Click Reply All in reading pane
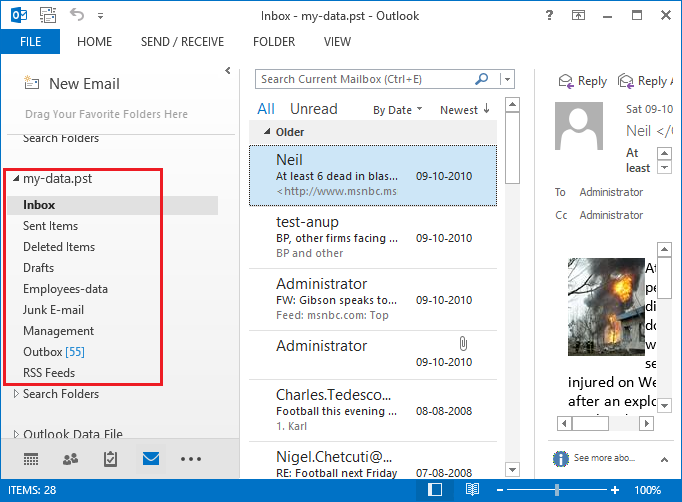Image resolution: width=682 pixels, height=502 pixels. click(645, 81)
